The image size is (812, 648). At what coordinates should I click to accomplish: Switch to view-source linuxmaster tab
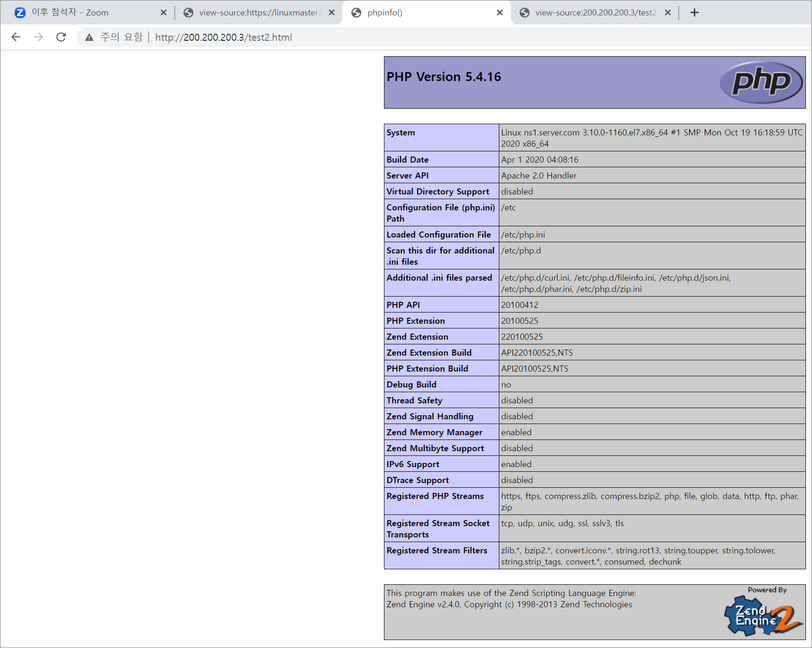258,13
